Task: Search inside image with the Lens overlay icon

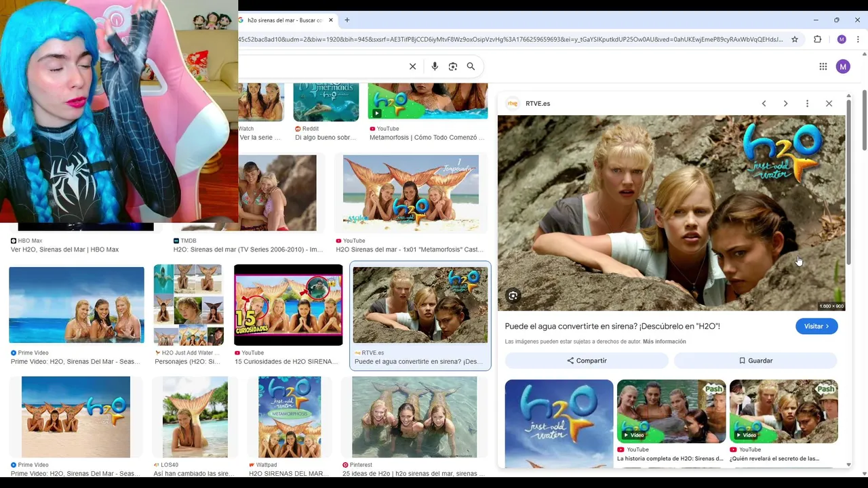Action: click(513, 296)
